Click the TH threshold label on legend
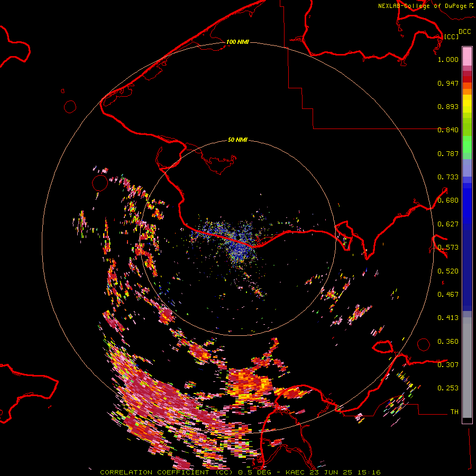Screen dimensions: 476x476 [x=454, y=412]
